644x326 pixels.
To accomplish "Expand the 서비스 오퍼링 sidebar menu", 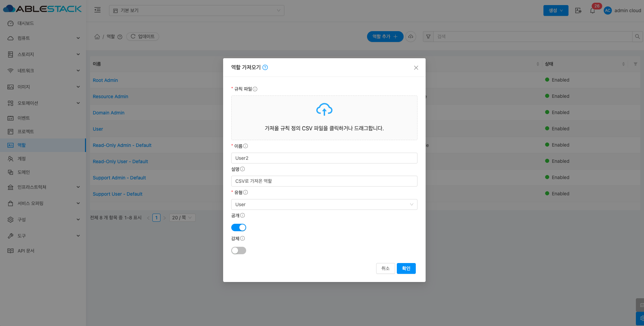I will [43, 203].
